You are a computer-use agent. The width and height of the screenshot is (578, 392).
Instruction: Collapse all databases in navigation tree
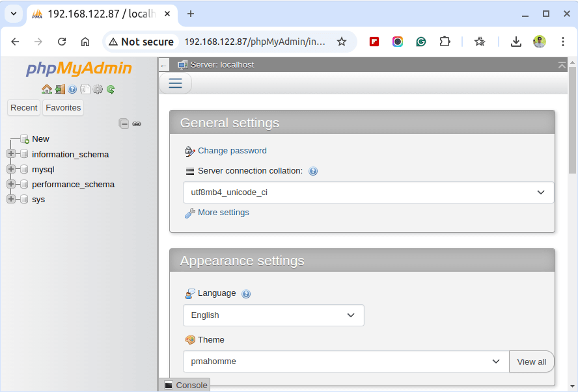pyautogui.click(x=124, y=124)
